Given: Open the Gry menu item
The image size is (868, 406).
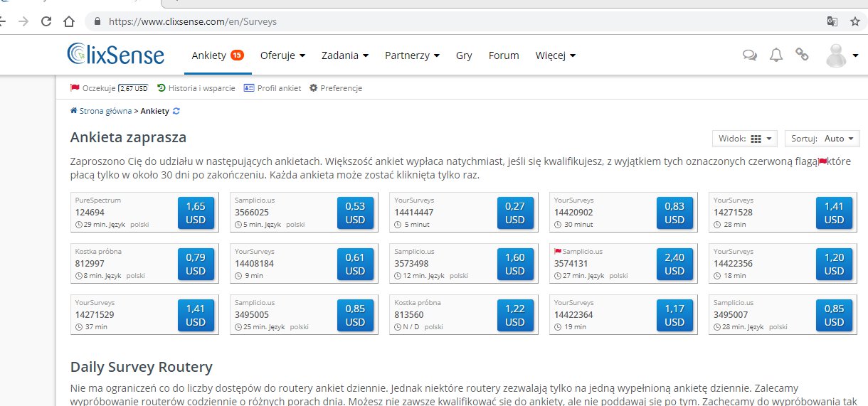Looking at the screenshot, I should coord(464,55).
